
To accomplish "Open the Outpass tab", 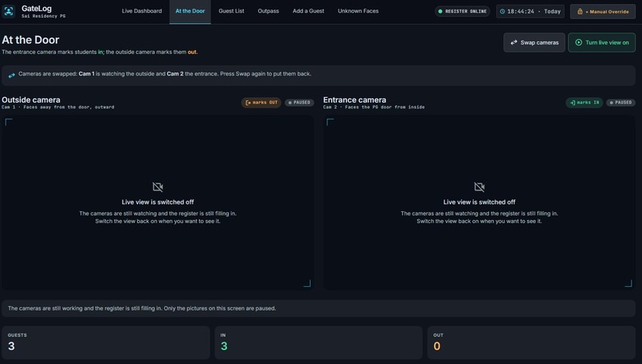I will coord(268,11).
